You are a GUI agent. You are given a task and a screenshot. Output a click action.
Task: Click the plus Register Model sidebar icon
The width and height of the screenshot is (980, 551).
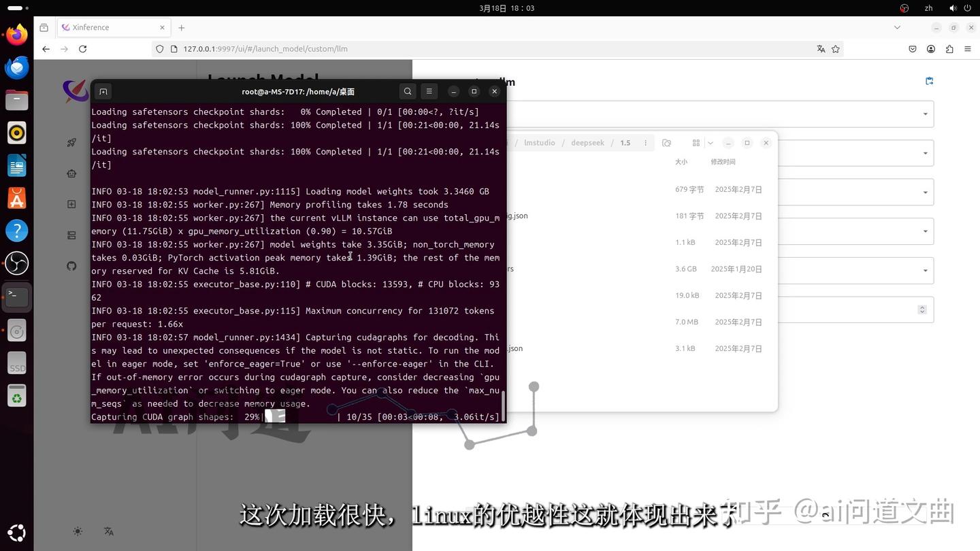point(71,204)
